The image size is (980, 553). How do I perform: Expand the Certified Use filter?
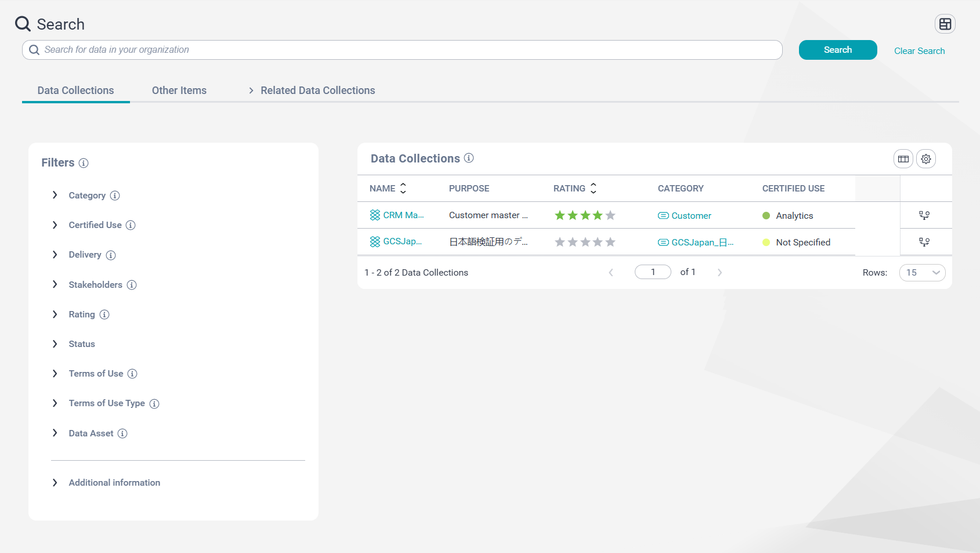[x=55, y=225]
